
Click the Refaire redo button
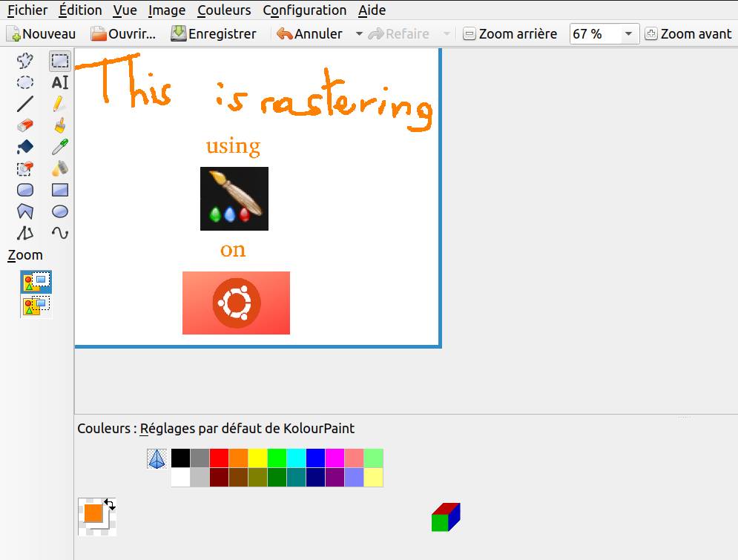pos(399,34)
